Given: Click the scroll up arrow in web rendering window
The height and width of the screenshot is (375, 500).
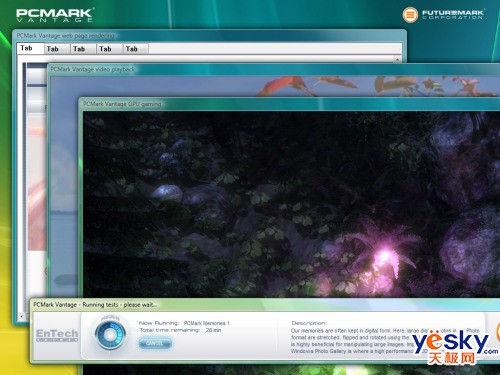Looking at the screenshot, I should [x=398, y=60].
